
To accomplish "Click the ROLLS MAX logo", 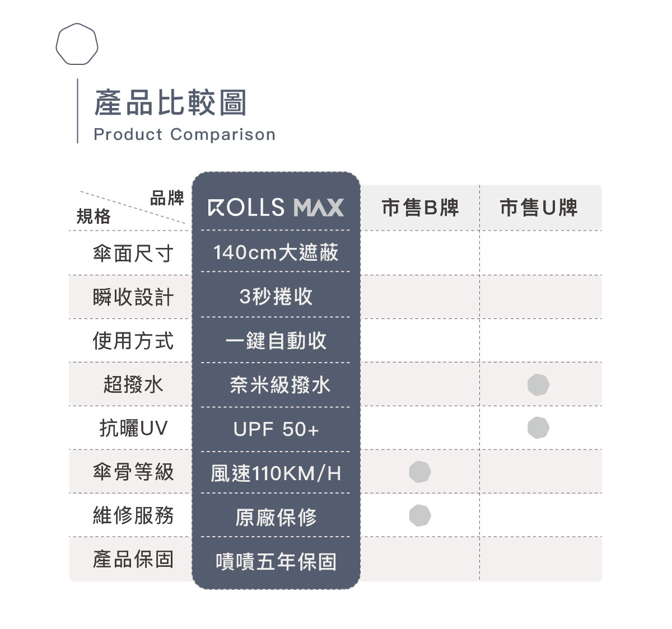I will click(x=276, y=208).
